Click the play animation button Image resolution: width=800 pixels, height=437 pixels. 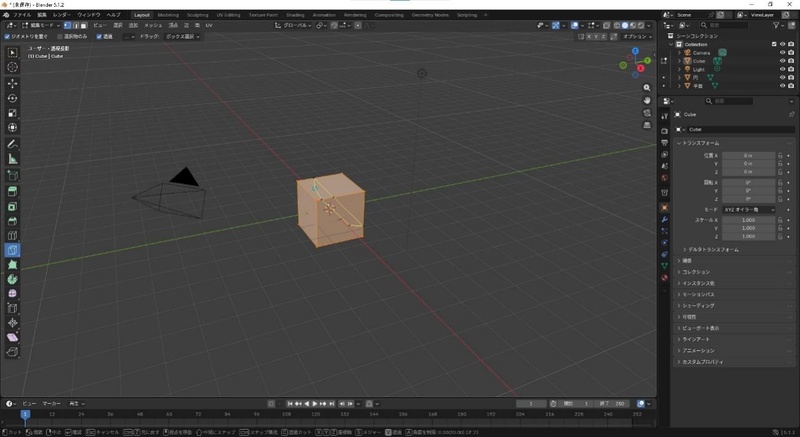coord(314,403)
